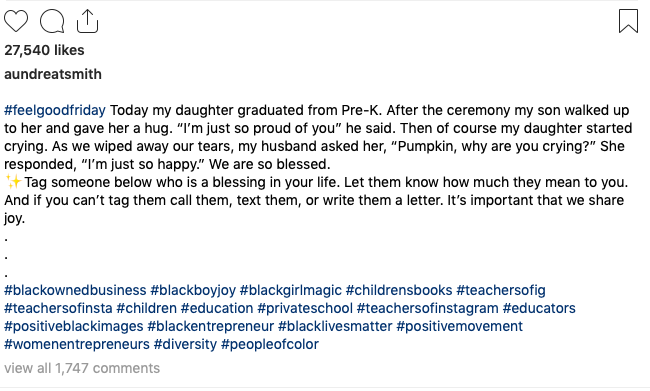Open the #positivemovement hashtag
The image size is (650, 391).
tap(459, 326)
